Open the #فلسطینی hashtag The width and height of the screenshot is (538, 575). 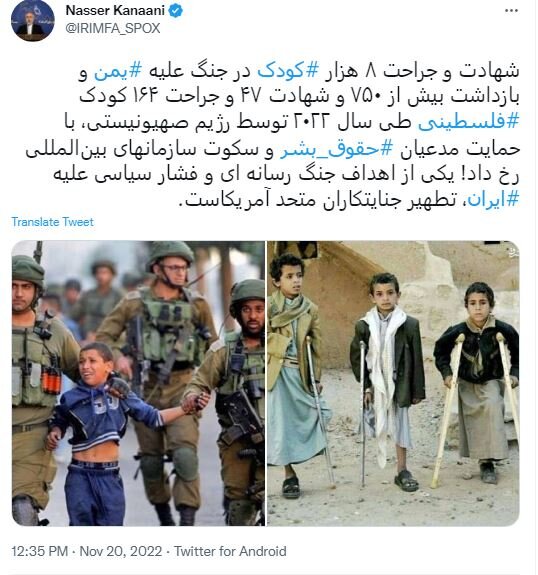(469, 122)
